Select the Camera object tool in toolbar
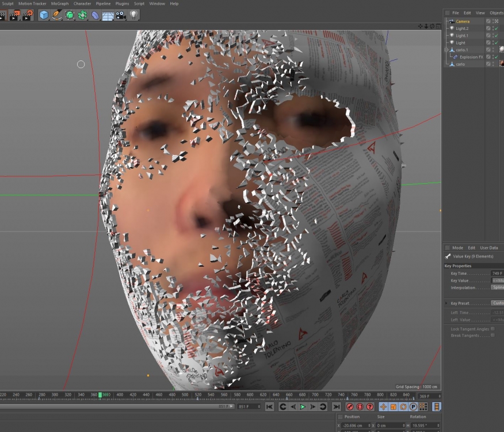The width and height of the screenshot is (504, 432). pyautogui.click(x=121, y=15)
